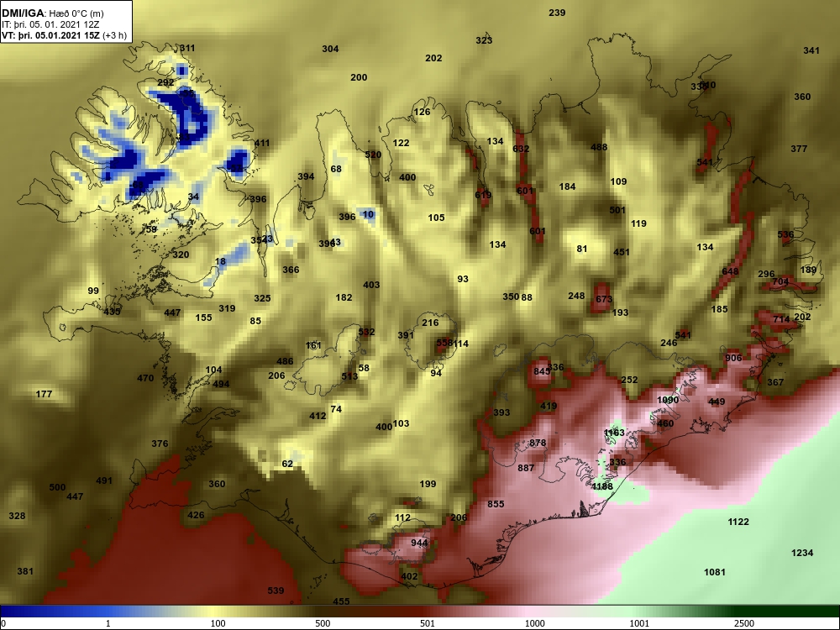Click the map value 216

coord(430,323)
